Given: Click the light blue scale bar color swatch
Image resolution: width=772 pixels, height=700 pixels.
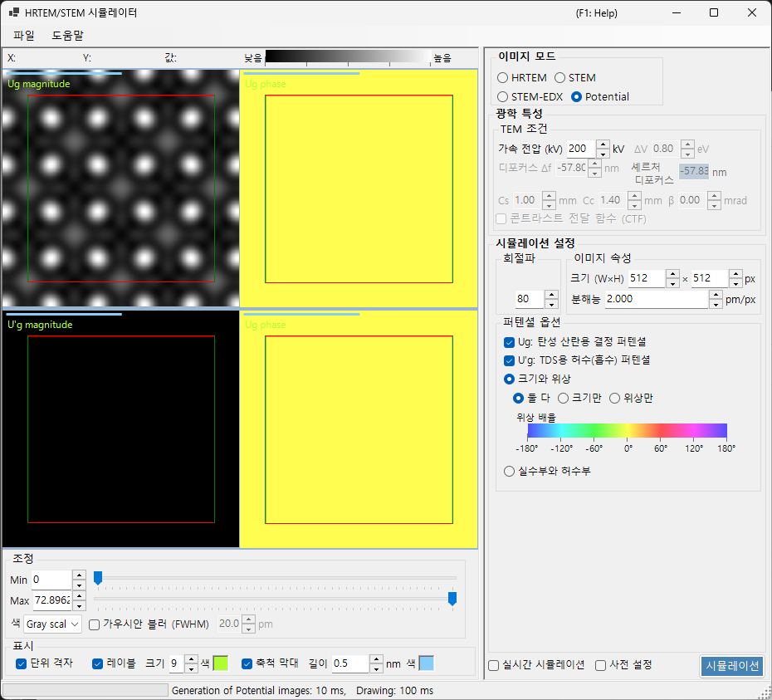Looking at the screenshot, I should [x=427, y=663].
